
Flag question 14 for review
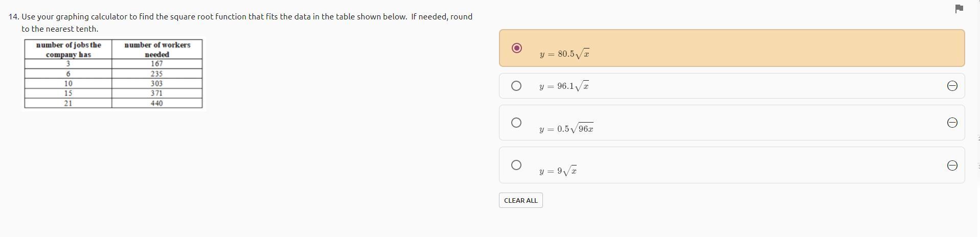[959, 9]
